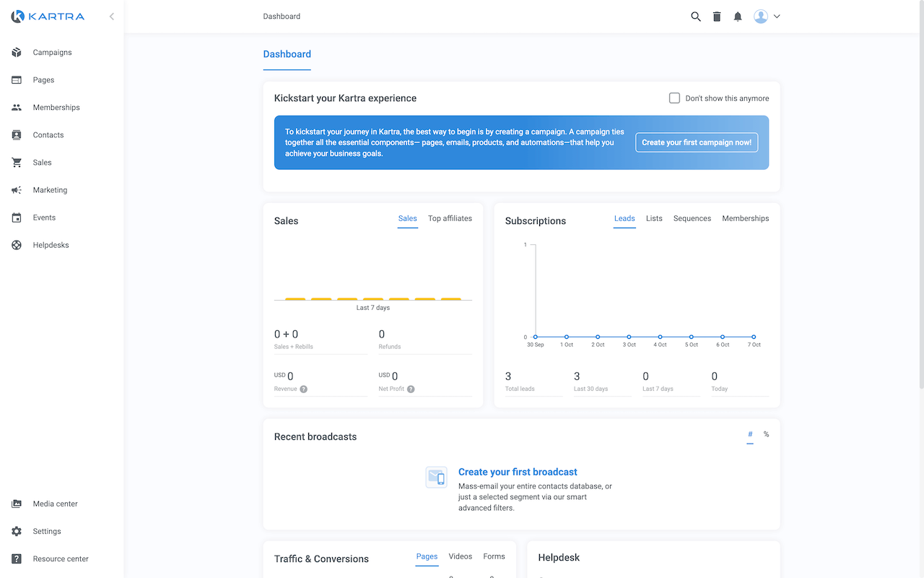
Task: Switch to the Top affiliates tab
Action: click(450, 217)
